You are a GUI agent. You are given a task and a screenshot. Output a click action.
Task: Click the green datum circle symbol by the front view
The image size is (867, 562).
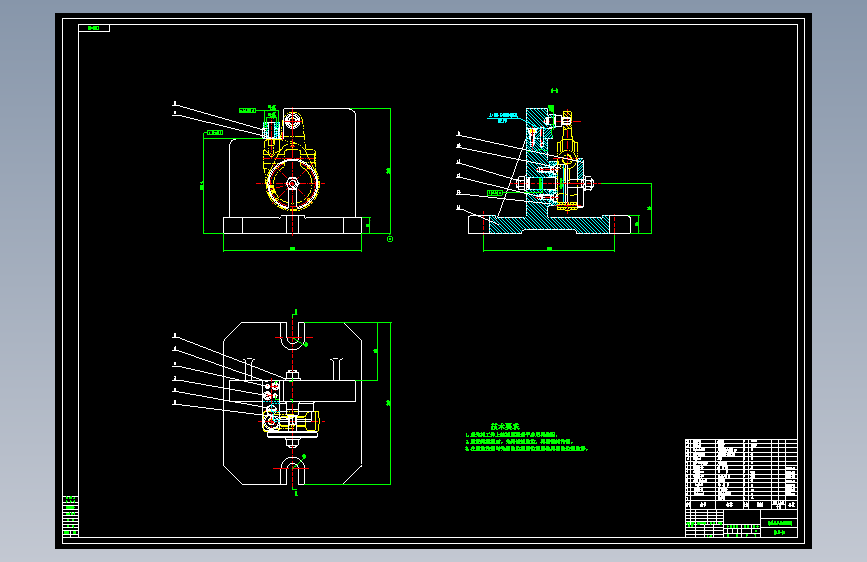click(390, 239)
